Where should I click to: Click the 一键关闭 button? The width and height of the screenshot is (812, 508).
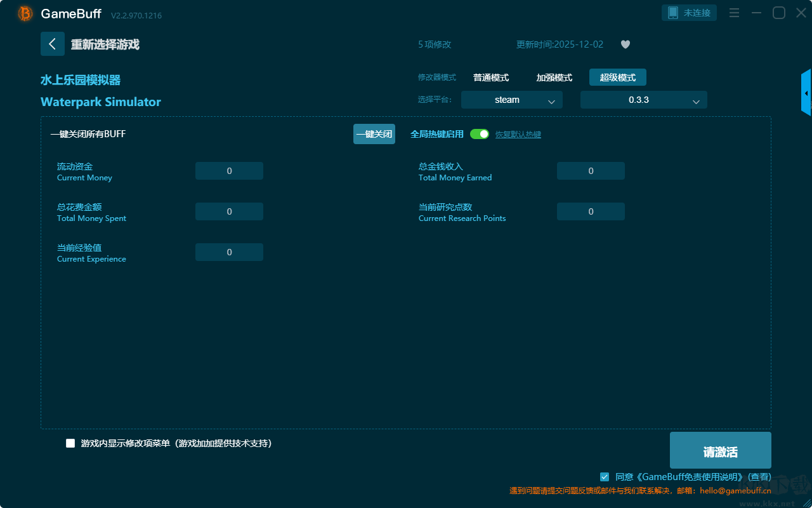tap(374, 134)
